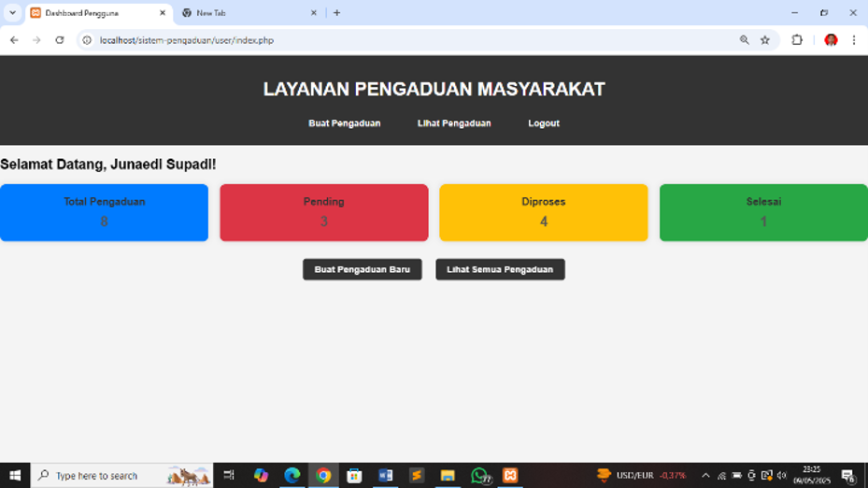The image size is (868, 488).
Task: Open WhatsApp from the taskbar
Action: tap(479, 475)
